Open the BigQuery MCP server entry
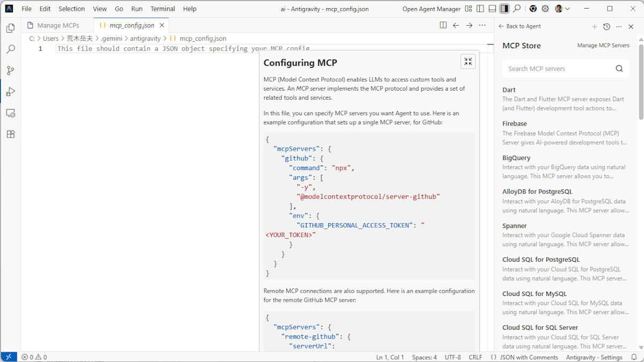This screenshot has height=362, width=644. click(x=566, y=167)
